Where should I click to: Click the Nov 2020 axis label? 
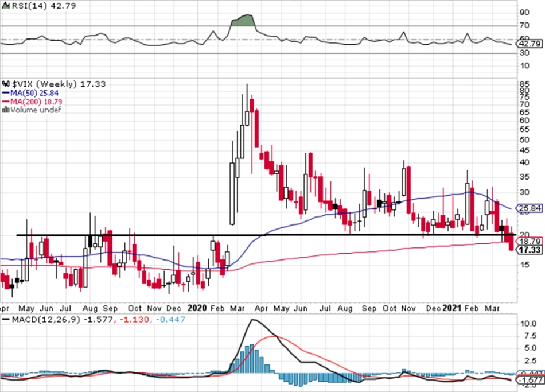point(408,309)
